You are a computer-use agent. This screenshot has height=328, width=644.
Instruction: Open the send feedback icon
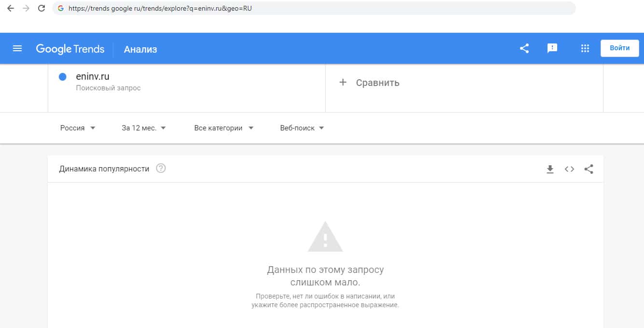pyautogui.click(x=552, y=48)
